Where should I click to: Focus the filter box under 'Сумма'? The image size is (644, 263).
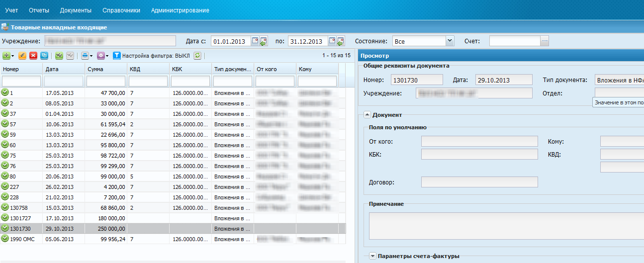pos(106,81)
